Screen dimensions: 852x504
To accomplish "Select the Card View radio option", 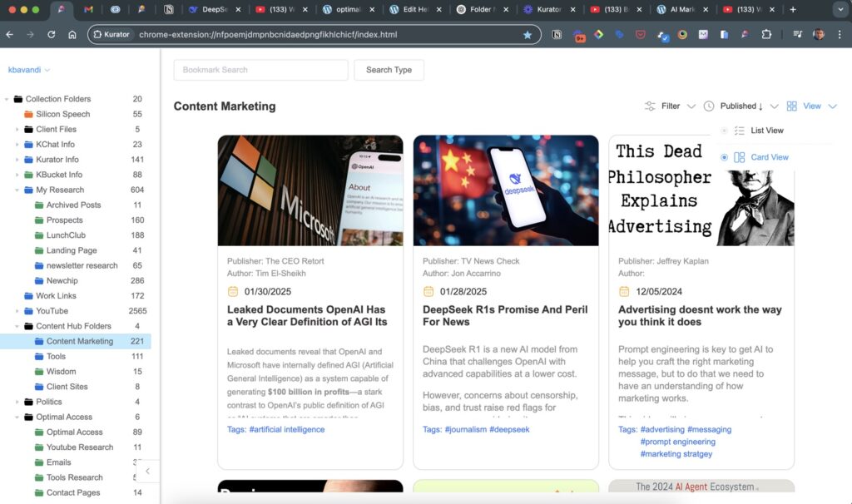I will tap(724, 157).
